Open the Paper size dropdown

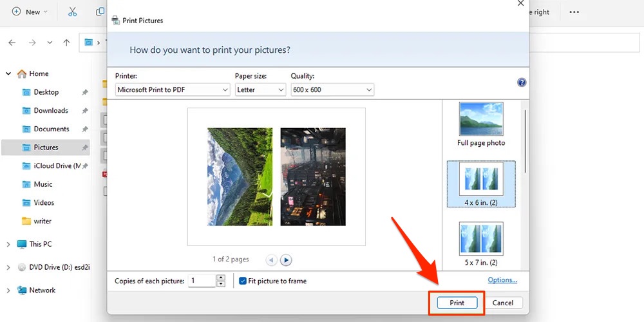point(260,90)
